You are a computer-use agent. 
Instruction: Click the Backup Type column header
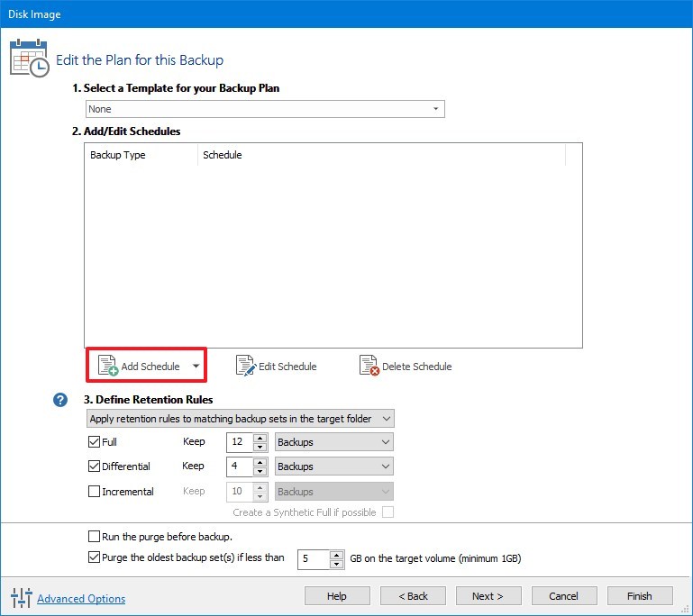pyautogui.click(x=141, y=155)
